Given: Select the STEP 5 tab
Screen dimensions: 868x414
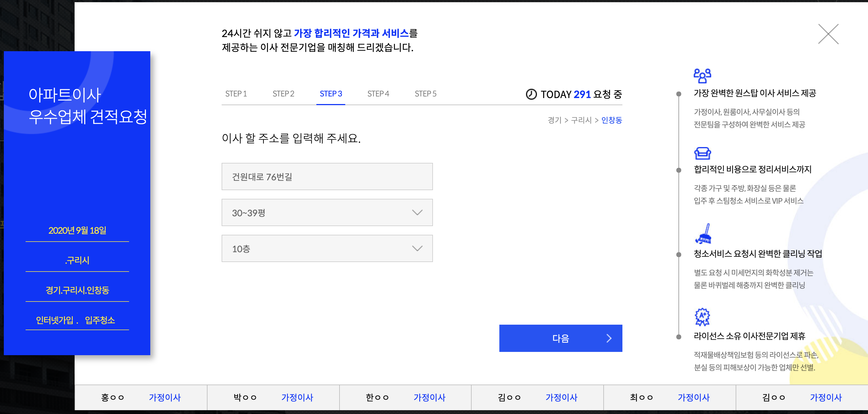Looking at the screenshot, I should coord(425,94).
